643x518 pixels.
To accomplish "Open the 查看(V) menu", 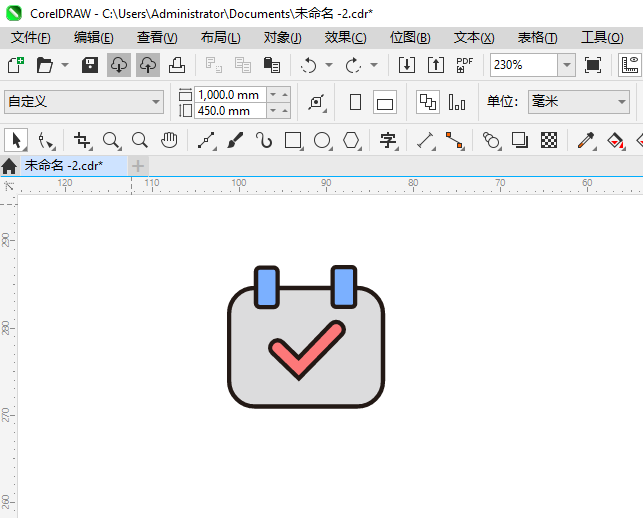I will 157,38.
